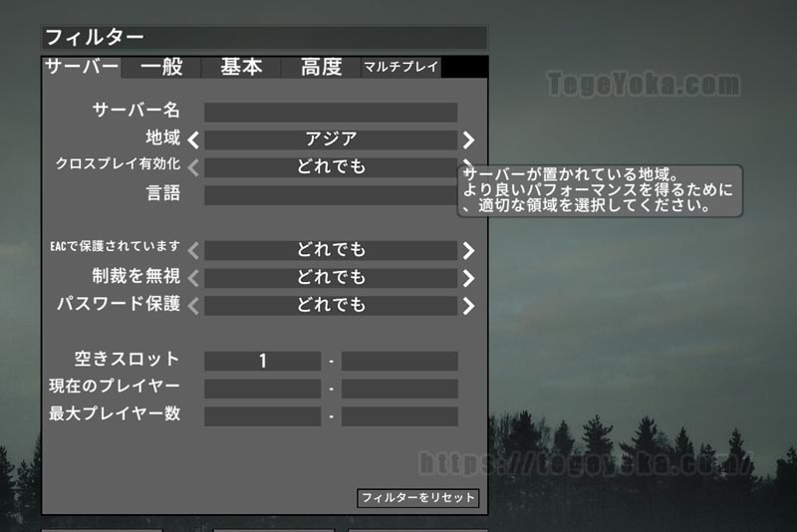The height and width of the screenshot is (532, 797).
Task: Click the 言語 input field
Action: pos(331,195)
